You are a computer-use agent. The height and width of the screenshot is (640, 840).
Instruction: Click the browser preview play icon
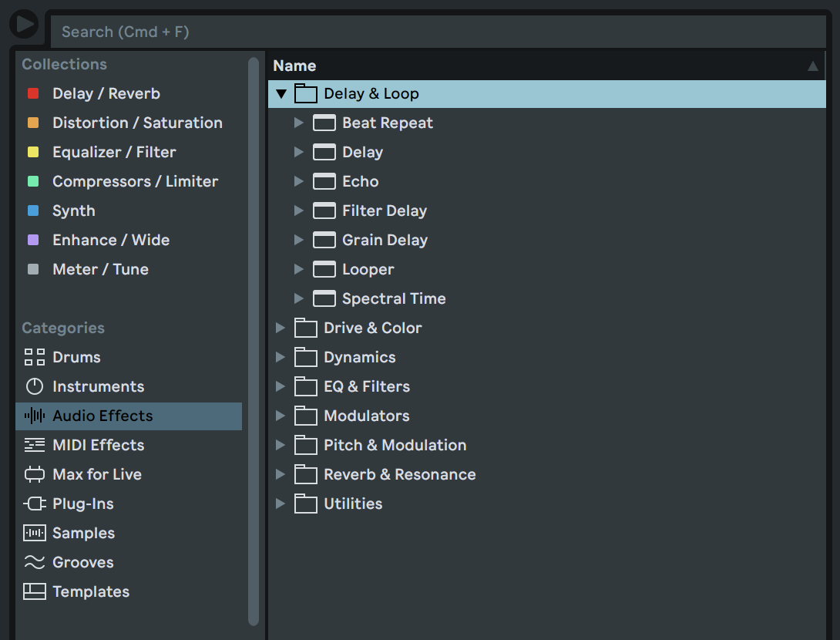(x=24, y=24)
